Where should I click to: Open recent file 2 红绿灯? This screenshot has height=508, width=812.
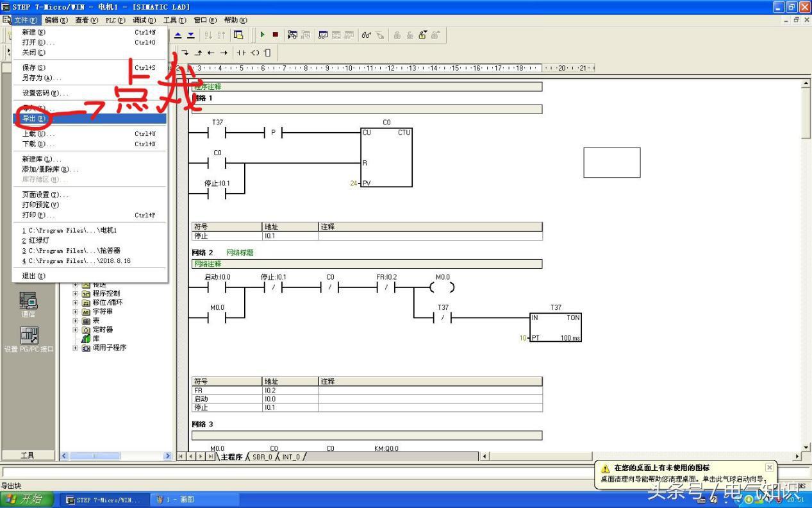[90, 240]
